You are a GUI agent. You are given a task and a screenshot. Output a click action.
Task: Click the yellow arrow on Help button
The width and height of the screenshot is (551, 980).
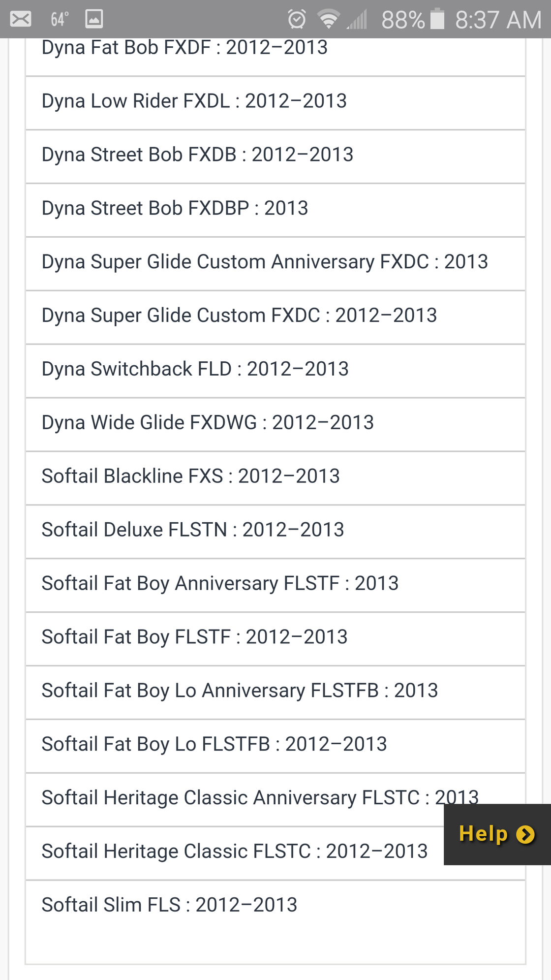[525, 834]
